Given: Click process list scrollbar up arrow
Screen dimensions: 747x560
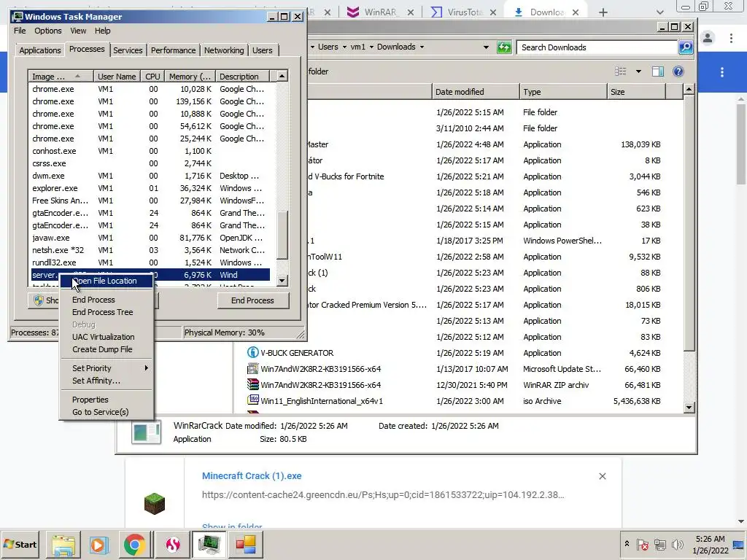Looking at the screenshot, I should [x=282, y=76].
